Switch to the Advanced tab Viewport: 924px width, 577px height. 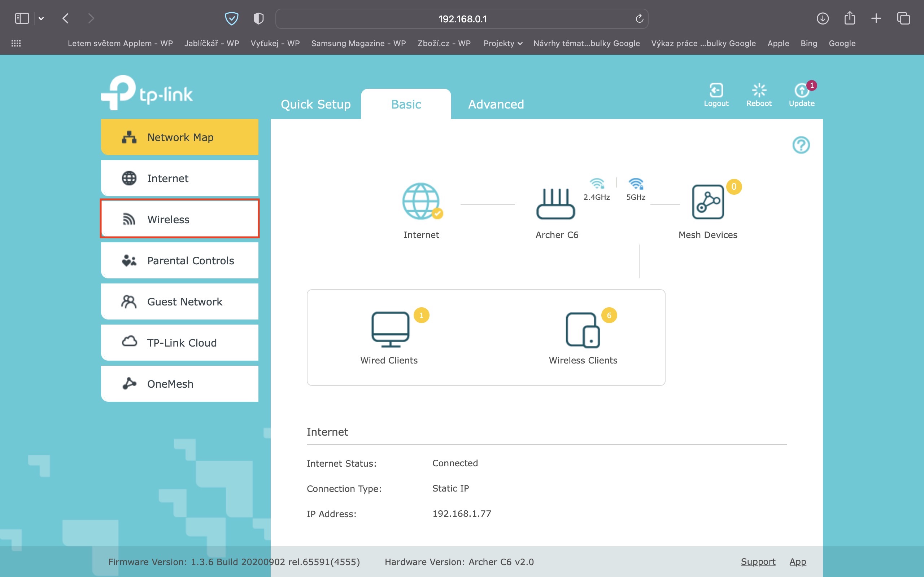(x=496, y=104)
